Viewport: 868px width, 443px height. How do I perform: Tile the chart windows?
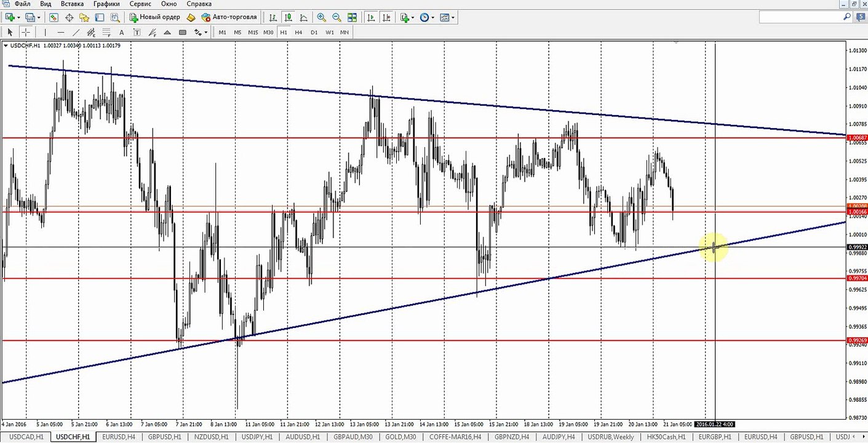352,17
